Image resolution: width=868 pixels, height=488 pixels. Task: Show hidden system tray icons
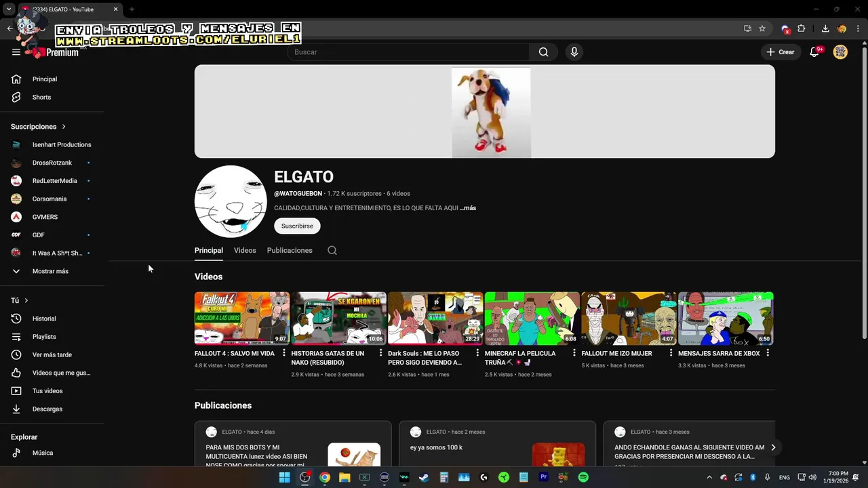(x=710, y=477)
